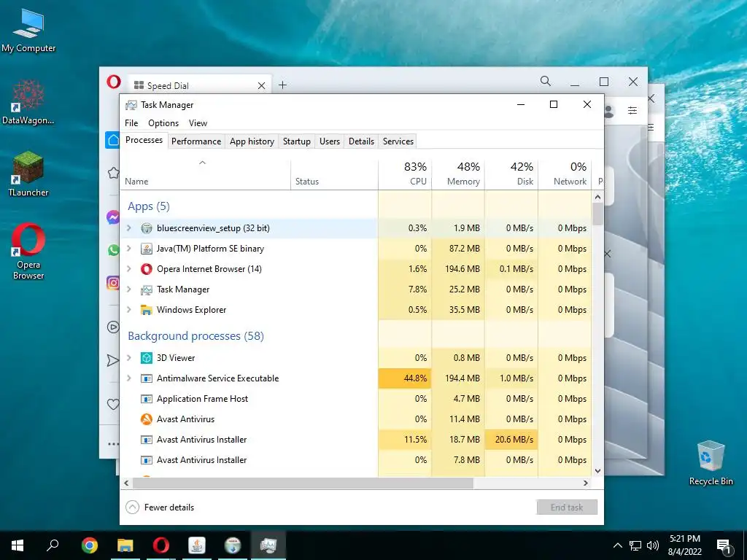Open the View menu in Task Manager
Screen dimensions: 747x560
coord(198,123)
